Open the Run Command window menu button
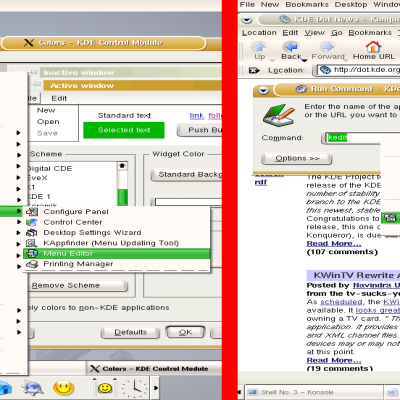 point(263,90)
